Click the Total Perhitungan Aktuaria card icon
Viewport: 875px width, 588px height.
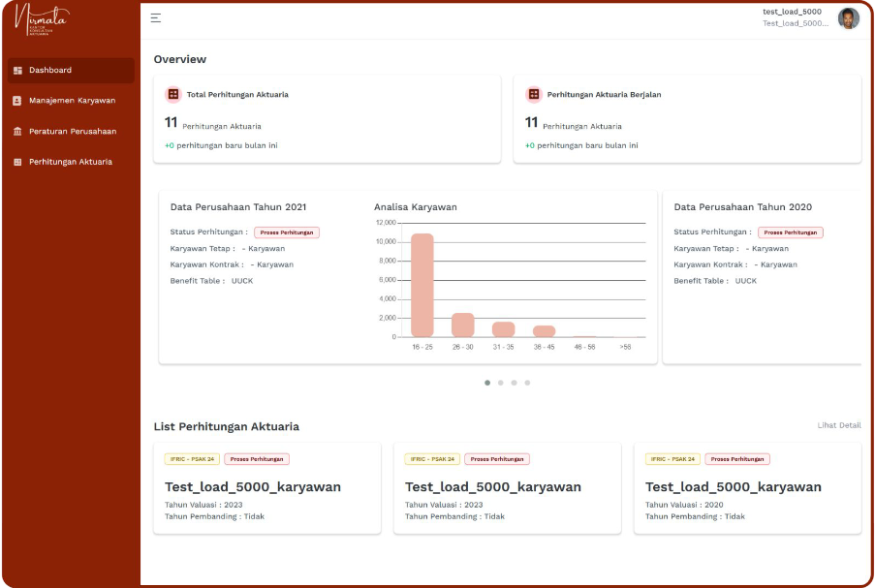(x=173, y=95)
